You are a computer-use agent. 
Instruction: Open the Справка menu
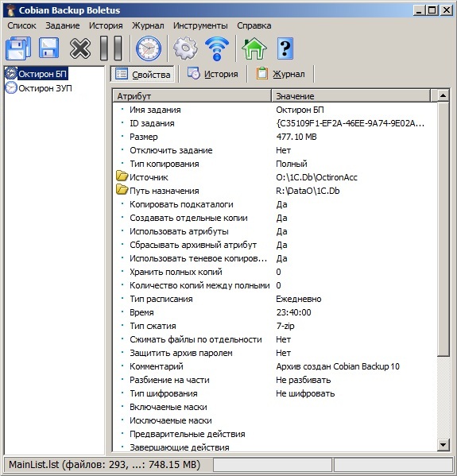(254, 25)
